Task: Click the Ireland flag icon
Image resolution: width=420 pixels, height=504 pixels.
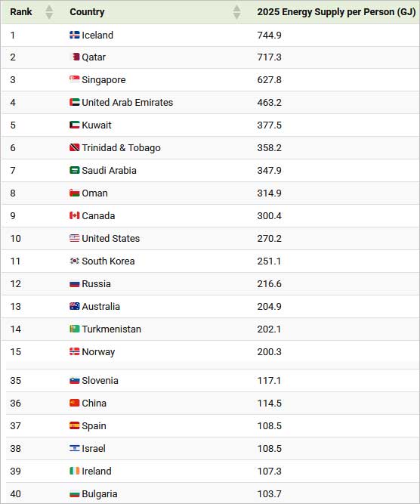Action: 75,471
